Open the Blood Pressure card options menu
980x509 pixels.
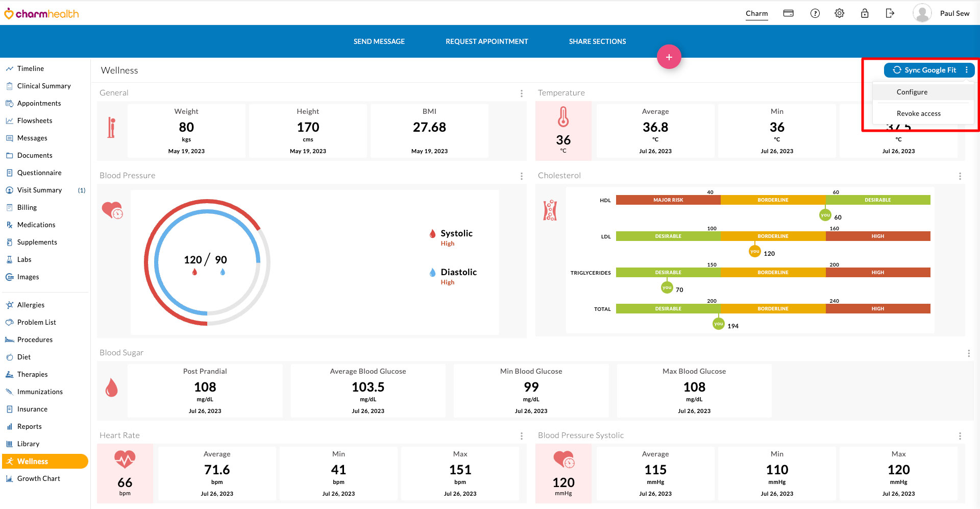pos(521,176)
